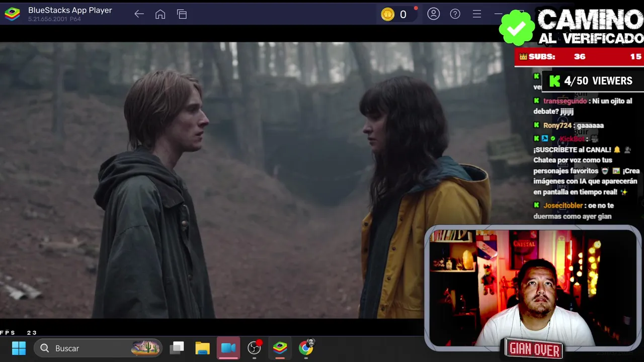Screen dimensions: 644x362
Task: Open the Windows Start menu
Action: pos(19,348)
